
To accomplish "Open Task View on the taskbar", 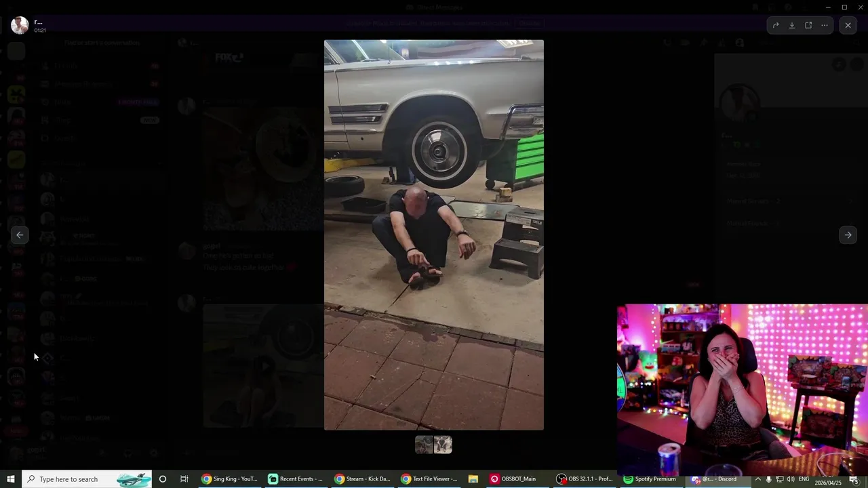I will click(184, 479).
